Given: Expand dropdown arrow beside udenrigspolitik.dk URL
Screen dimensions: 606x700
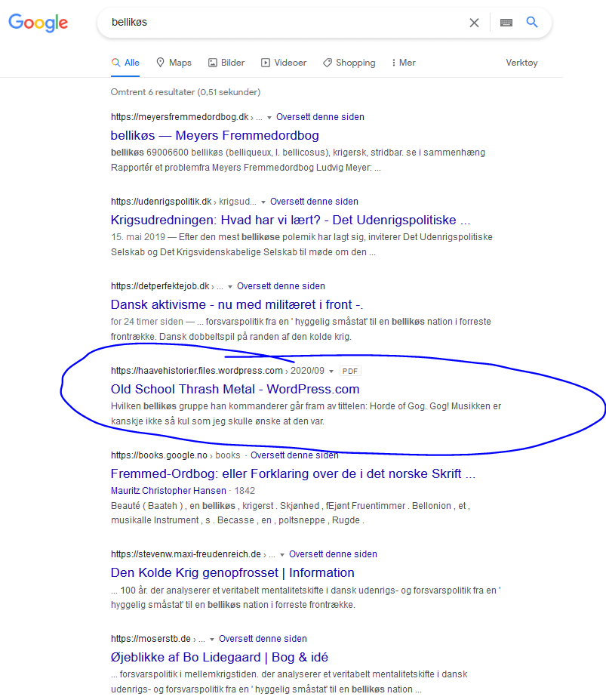Looking at the screenshot, I should [263, 202].
